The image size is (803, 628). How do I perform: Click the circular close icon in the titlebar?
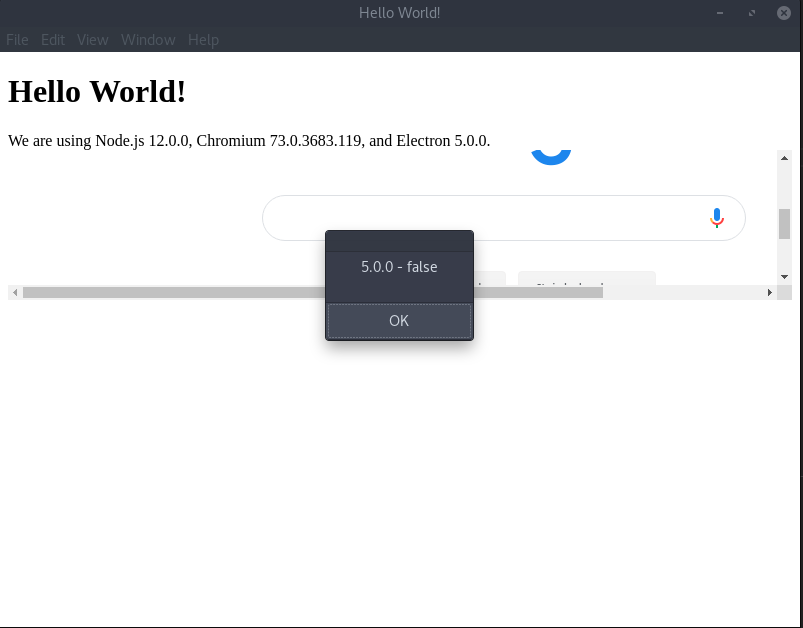coord(784,12)
